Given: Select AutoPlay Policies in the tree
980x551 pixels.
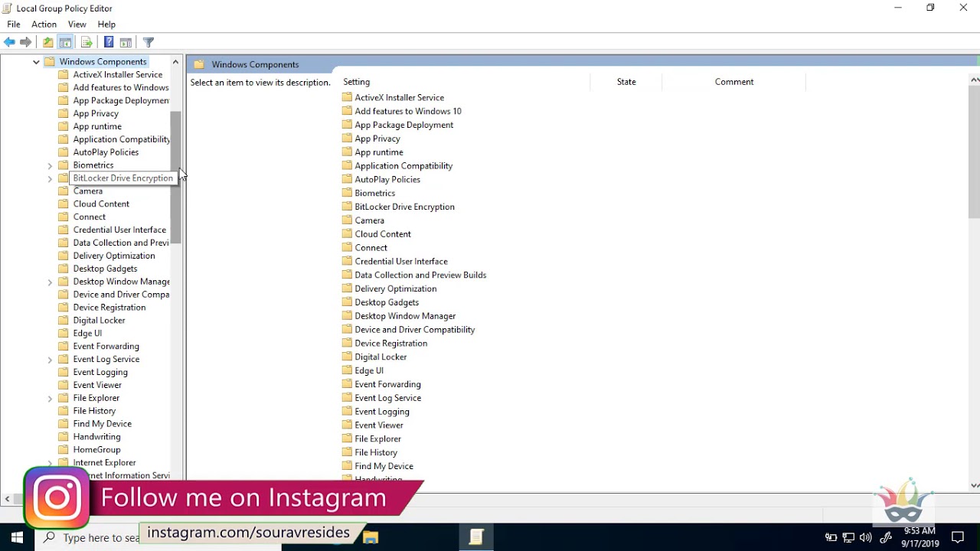Looking at the screenshot, I should 106,152.
